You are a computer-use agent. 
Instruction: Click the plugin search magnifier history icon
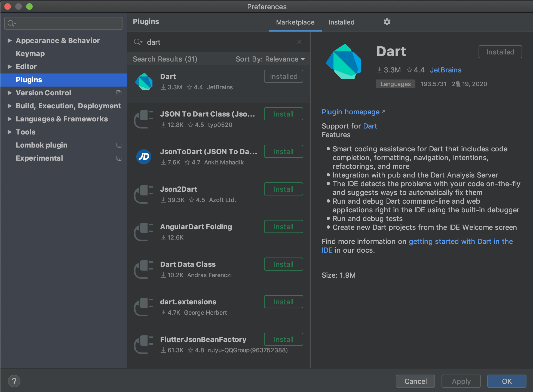pyautogui.click(x=138, y=42)
